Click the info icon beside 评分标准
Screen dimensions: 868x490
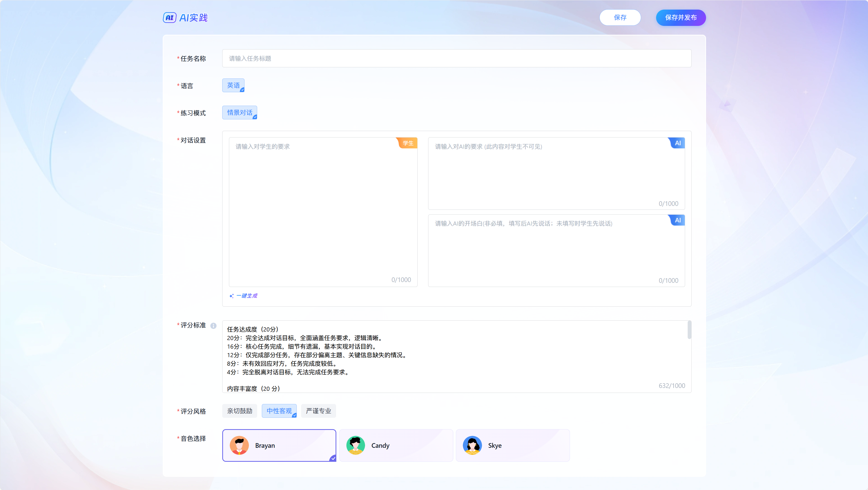coord(213,326)
